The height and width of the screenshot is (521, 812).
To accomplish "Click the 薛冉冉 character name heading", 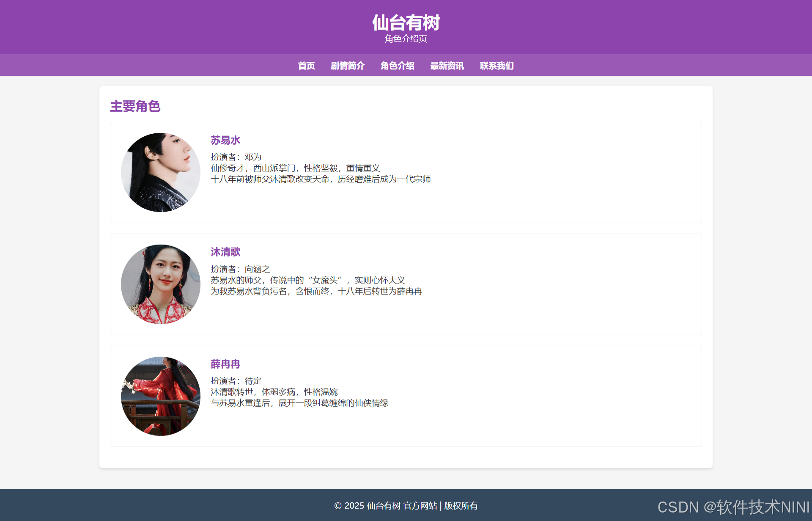I will tap(225, 364).
